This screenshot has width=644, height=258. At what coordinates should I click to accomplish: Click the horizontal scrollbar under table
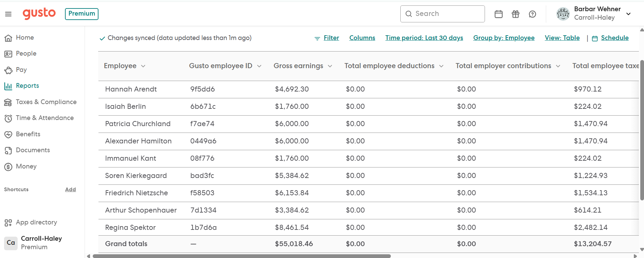(x=242, y=256)
